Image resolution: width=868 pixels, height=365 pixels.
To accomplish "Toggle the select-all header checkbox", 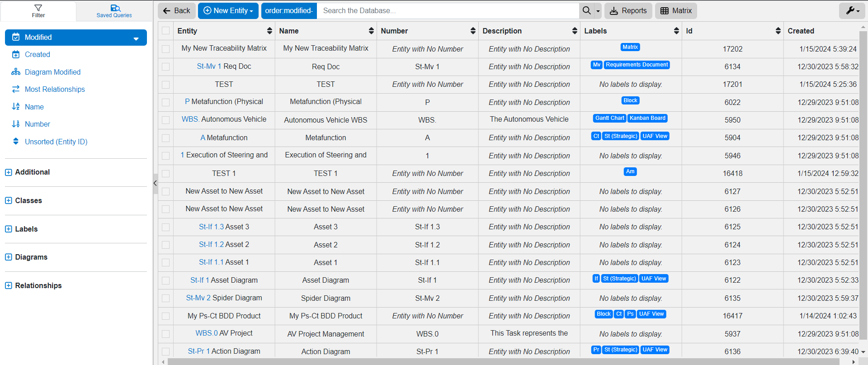I will click(166, 31).
